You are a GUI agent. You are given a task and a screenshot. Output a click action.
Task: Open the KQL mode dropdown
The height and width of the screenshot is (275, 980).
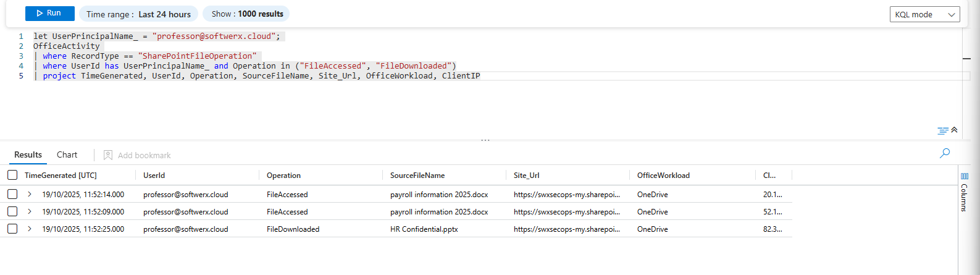[x=924, y=14]
